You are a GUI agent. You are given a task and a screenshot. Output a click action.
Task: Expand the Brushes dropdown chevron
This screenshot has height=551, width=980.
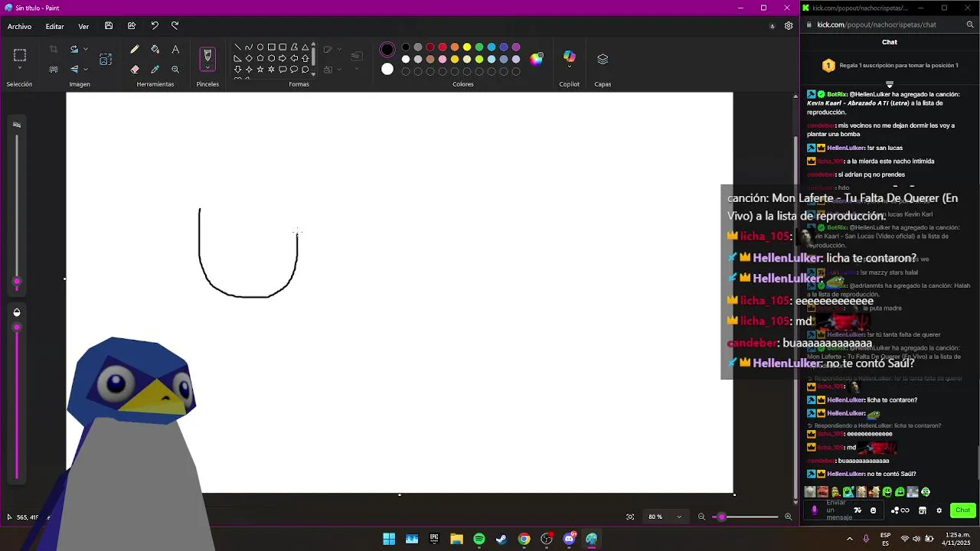[207, 68]
